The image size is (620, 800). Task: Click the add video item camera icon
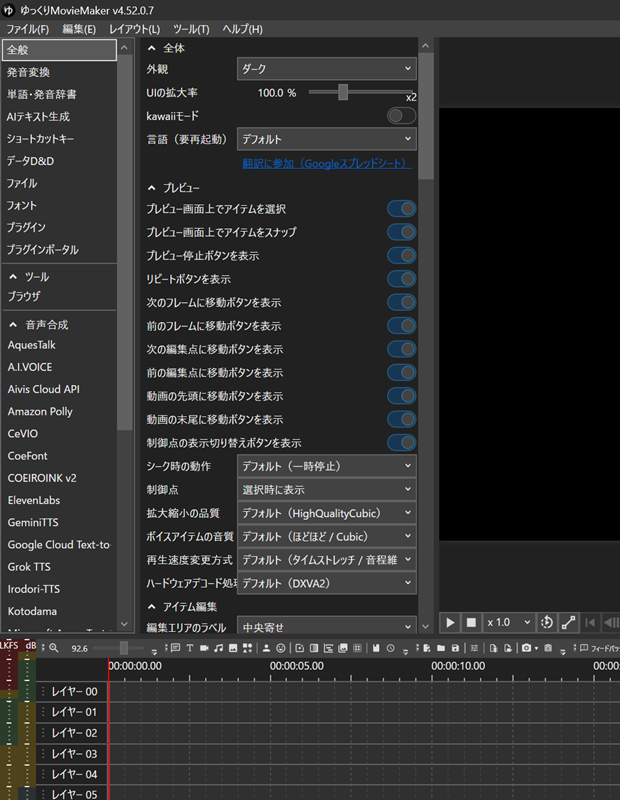point(204,648)
